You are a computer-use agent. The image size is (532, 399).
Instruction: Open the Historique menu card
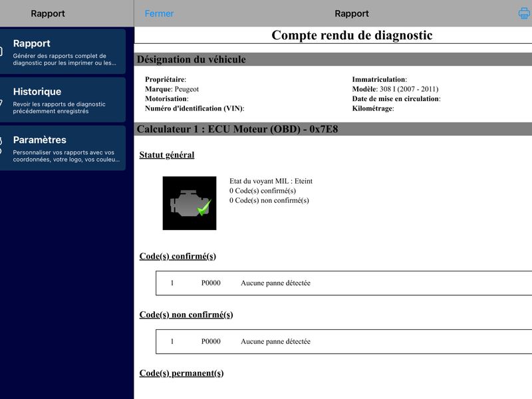tap(63, 100)
